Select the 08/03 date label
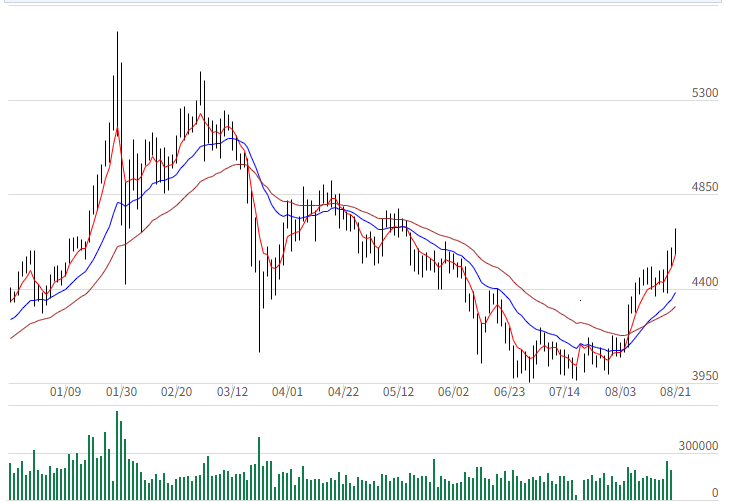The image size is (730, 504). coord(620,391)
